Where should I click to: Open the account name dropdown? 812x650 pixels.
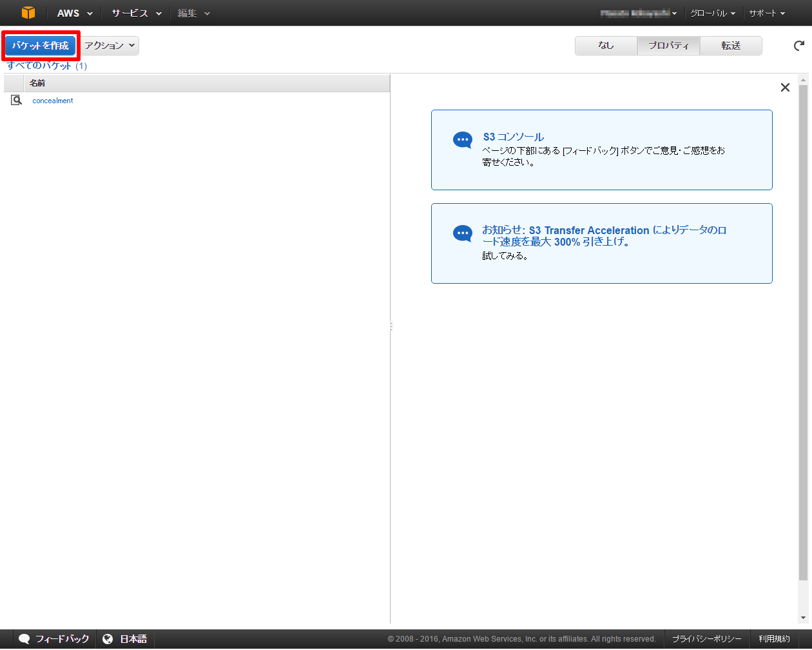[x=638, y=13]
